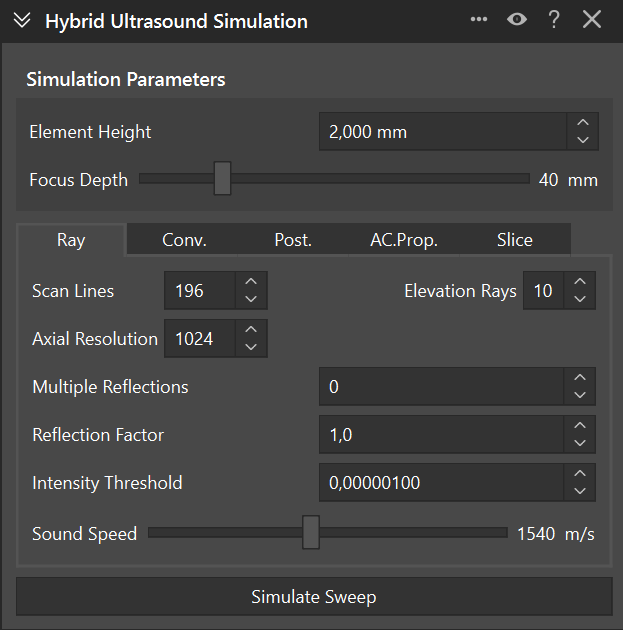Decrease Axial Resolution with down arrow
623x630 pixels.
251,347
